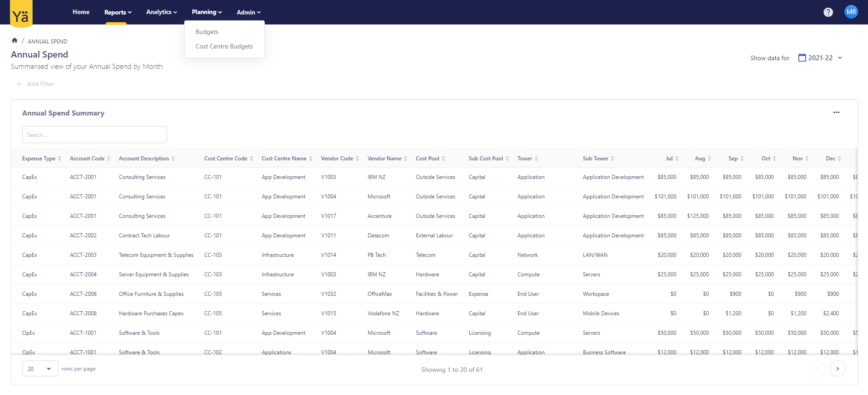Screen dimensions: 868x395
Task: Sort the Jul column
Action: click(x=672, y=159)
